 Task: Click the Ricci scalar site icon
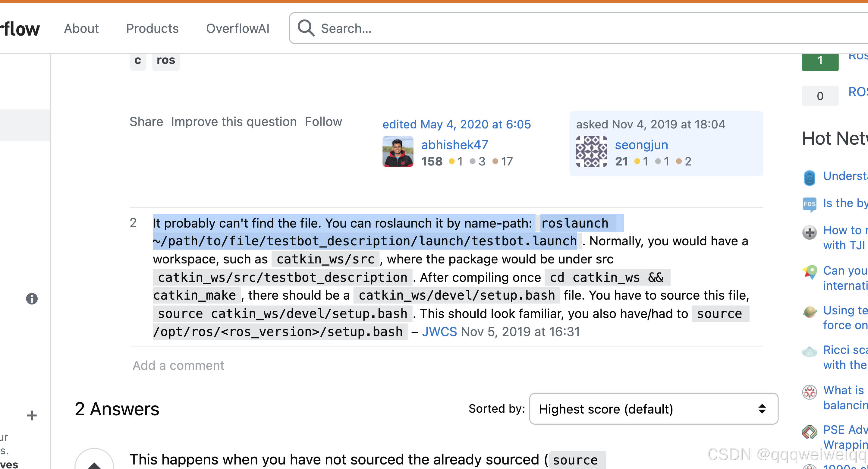tap(809, 352)
